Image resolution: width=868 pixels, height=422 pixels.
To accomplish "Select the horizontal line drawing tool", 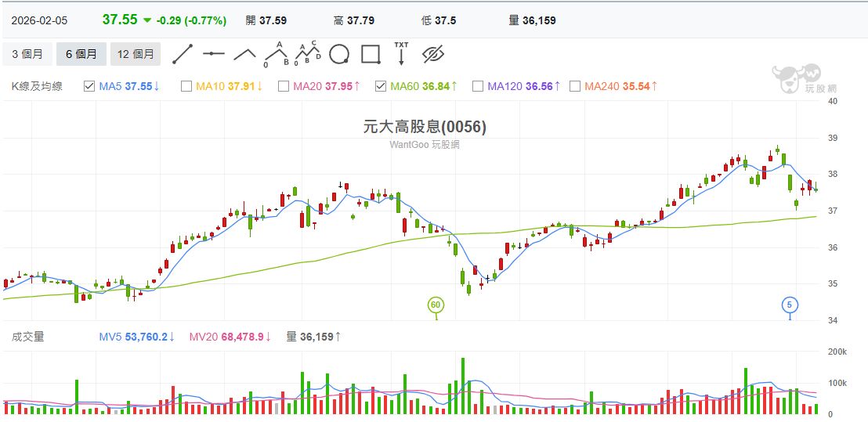I will (x=213, y=54).
